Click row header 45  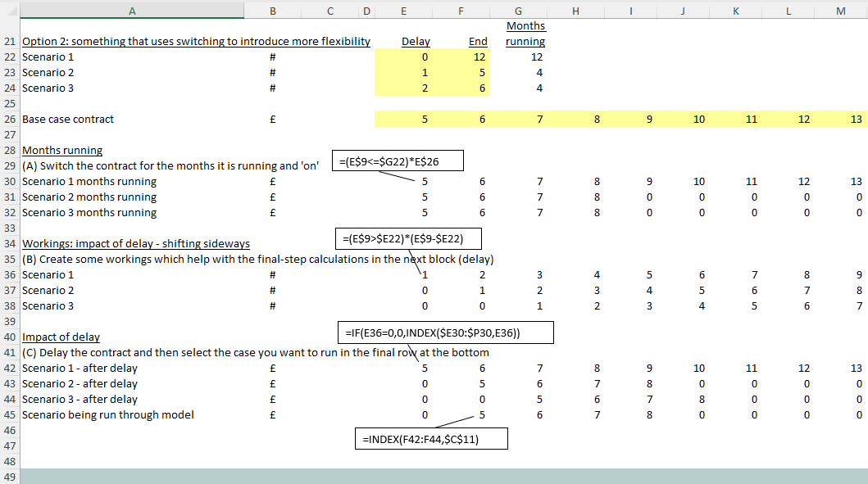click(x=10, y=415)
